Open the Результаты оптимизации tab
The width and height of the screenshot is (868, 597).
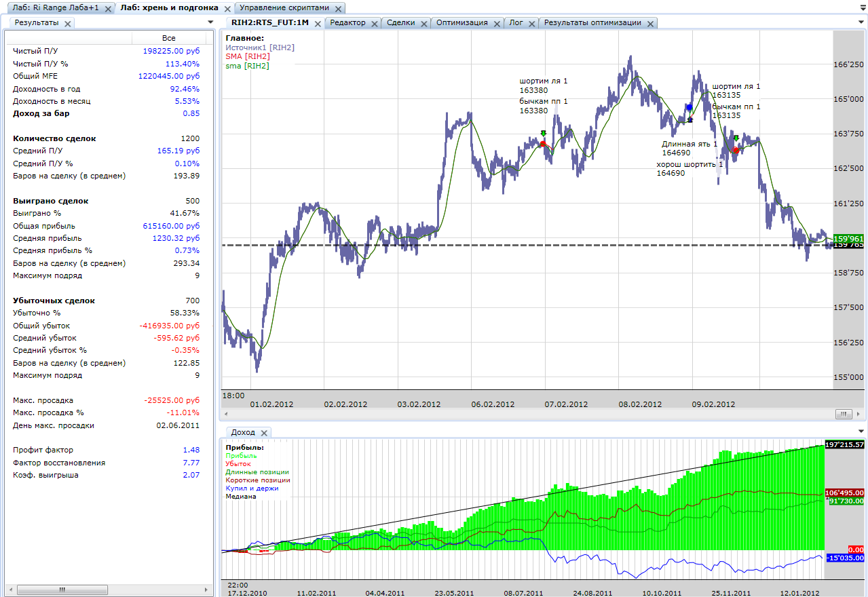pyautogui.click(x=592, y=22)
